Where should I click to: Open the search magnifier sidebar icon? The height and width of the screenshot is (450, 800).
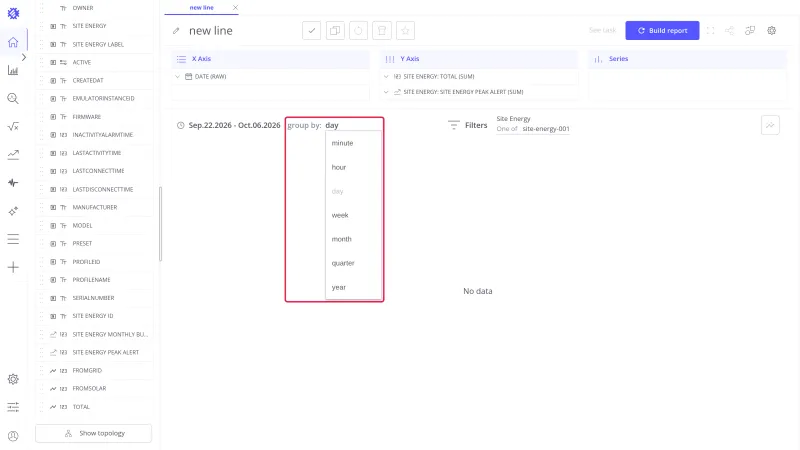(13, 98)
